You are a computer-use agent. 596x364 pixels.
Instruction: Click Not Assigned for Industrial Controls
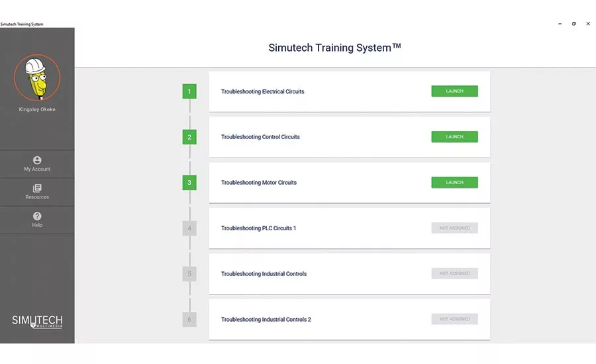pyautogui.click(x=454, y=273)
